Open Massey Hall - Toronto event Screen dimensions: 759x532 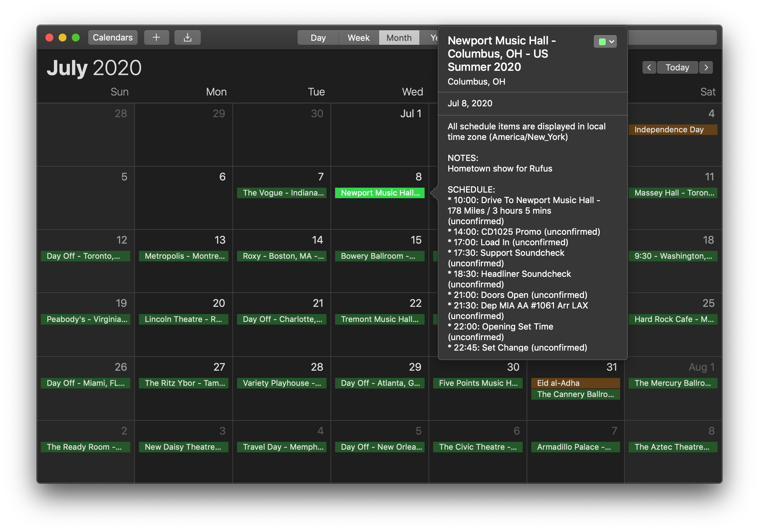[x=673, y=193]
